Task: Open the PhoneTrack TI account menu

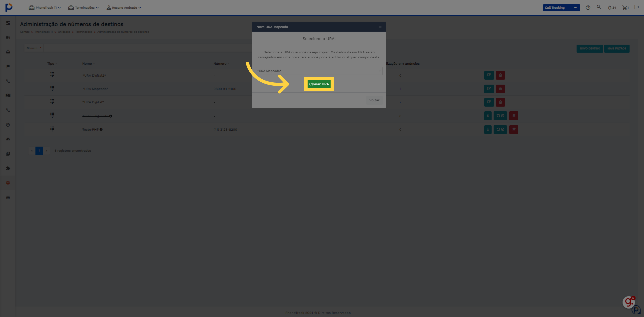Action: (45, 8)
